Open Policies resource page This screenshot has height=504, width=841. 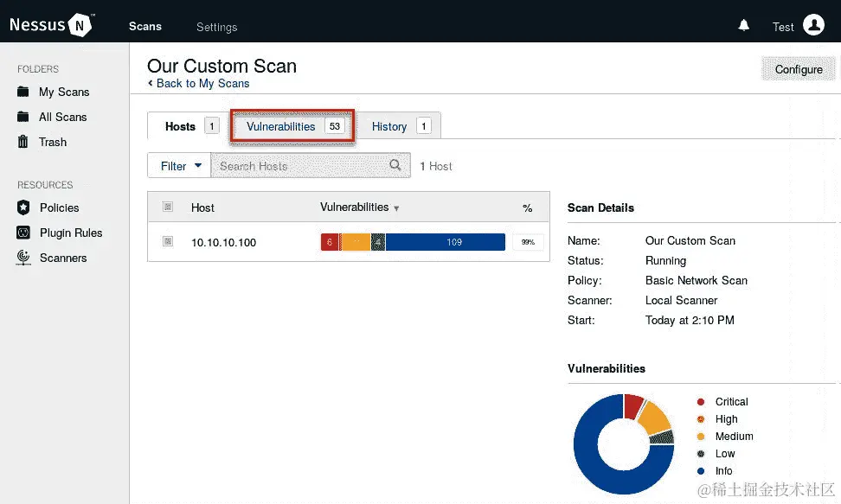point(59,207)
